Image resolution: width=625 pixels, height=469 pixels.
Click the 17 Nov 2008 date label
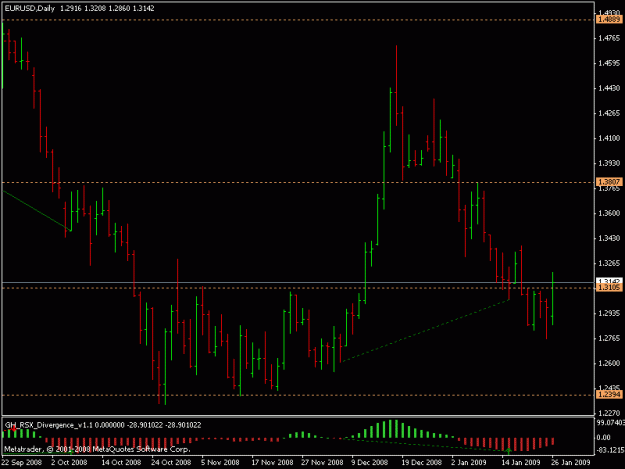(x=272, y=462)
